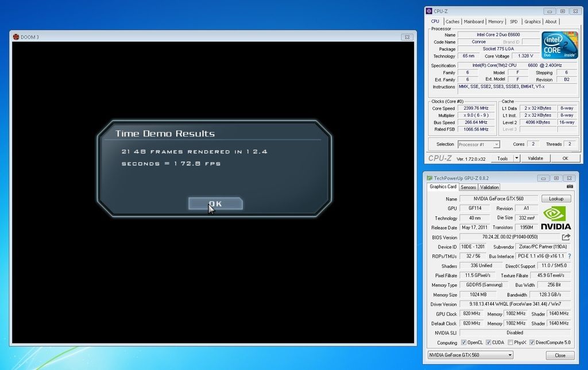Click the CPU-Z Multiplier x 9.0 value
The image size is (588, 370).
[476, 115]
